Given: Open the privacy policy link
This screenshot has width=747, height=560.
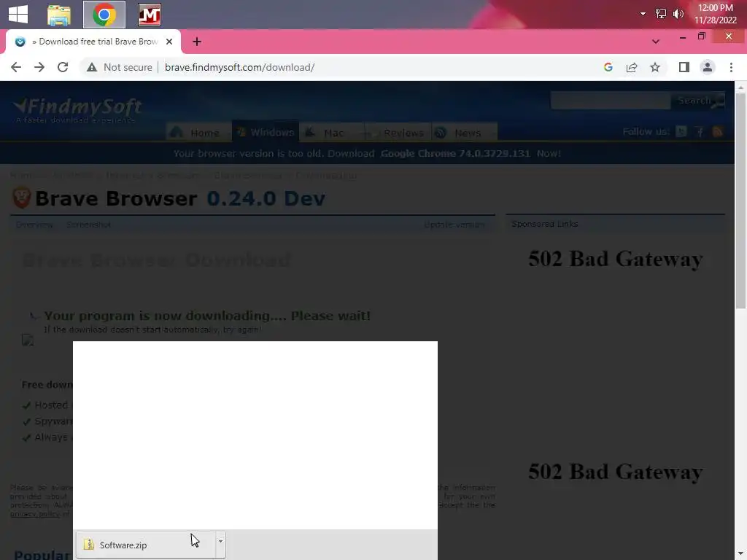Looking at the screenshot, I should (x=35, y=514).
